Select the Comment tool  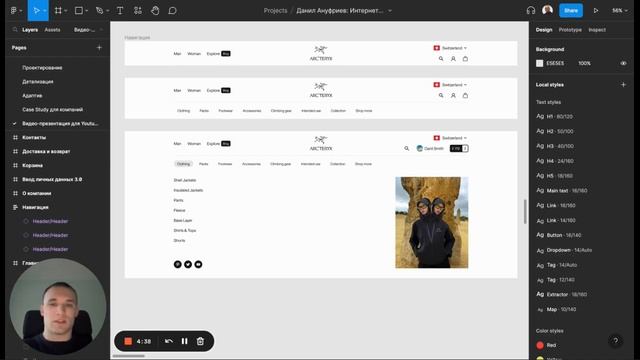pos(172,11)
